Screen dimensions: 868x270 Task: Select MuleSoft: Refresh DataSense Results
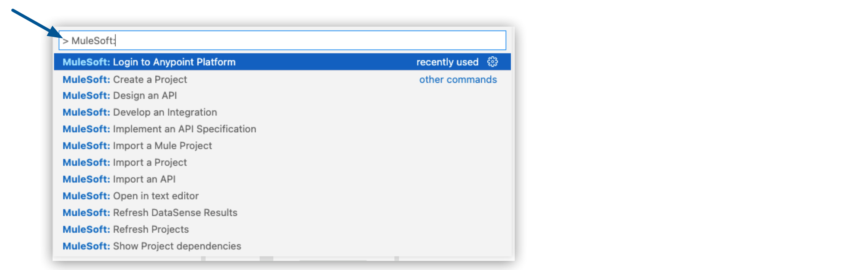pos(150,212)
